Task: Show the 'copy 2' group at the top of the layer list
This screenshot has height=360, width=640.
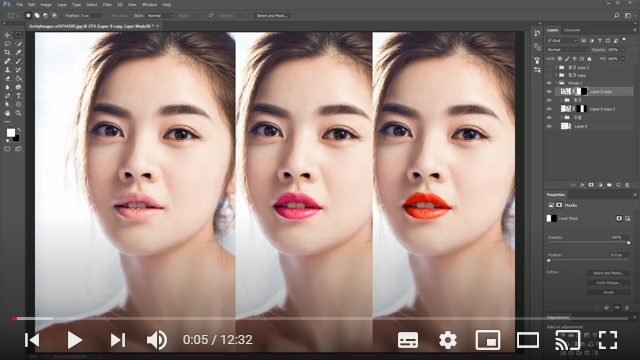Action: pyautogui.click(x=549, y=67)
